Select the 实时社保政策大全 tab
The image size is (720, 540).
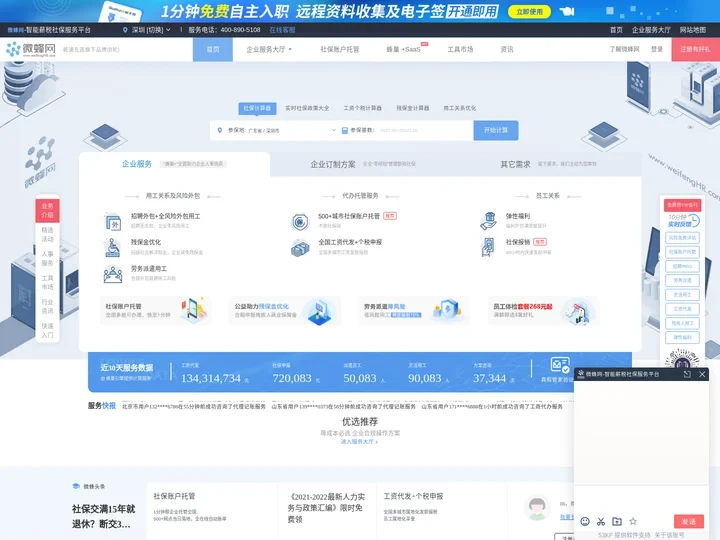[307, 108]
